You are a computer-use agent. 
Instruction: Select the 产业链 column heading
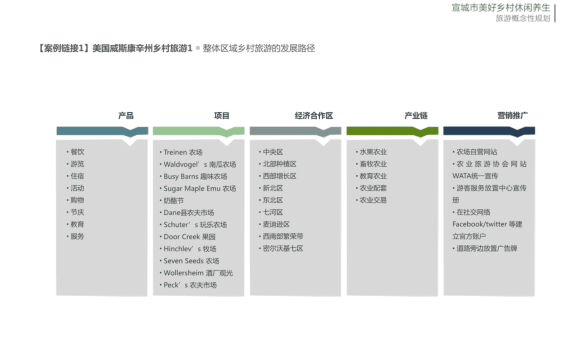(416, 116)
